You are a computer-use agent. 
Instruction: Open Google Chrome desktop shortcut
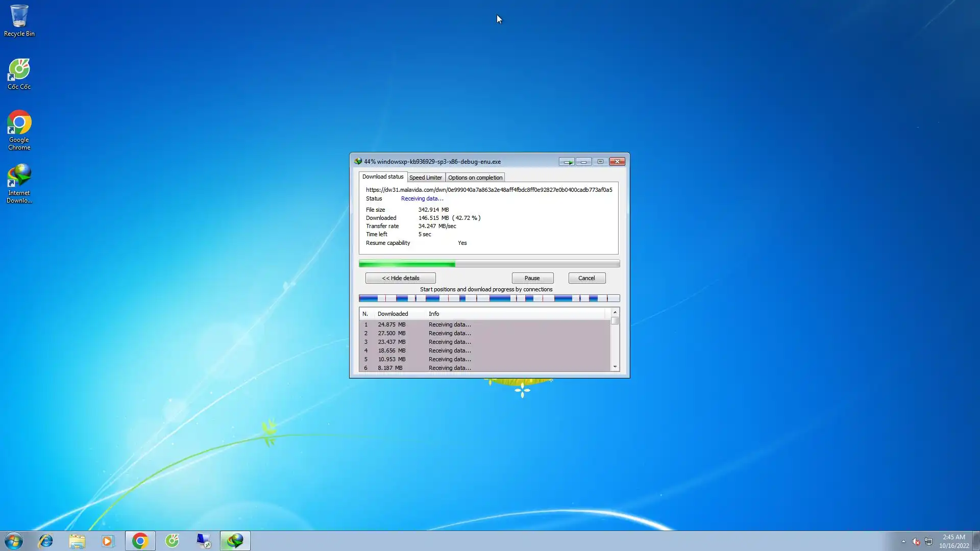(19, 130)
